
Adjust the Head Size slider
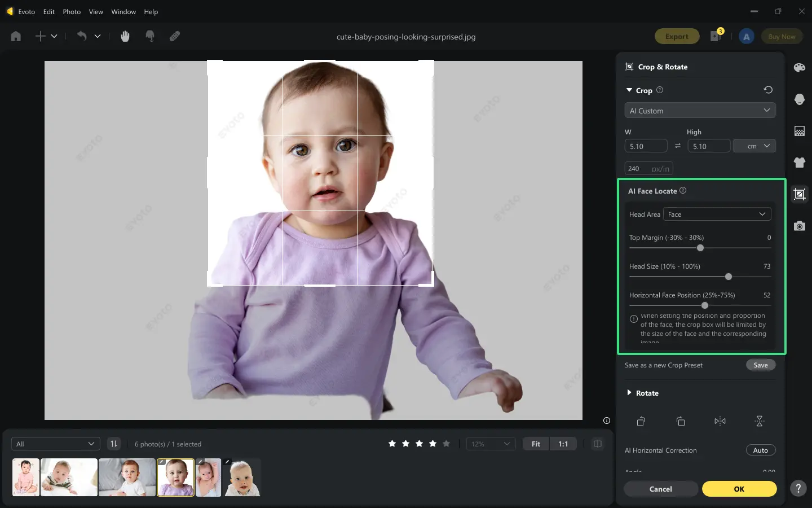(728, 277)
